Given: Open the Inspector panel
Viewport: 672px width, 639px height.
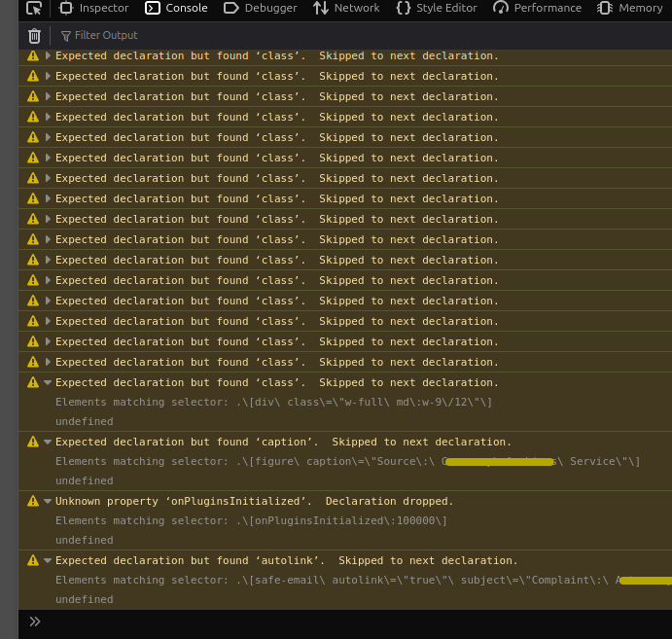Looking at the screenshot, I should click(94, 8).
